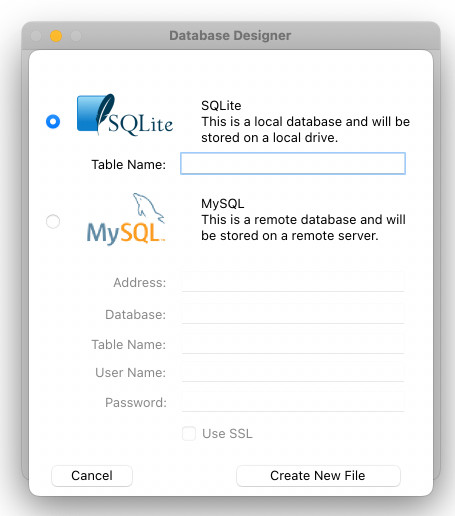Click the Address label

[x=140, y=282]
